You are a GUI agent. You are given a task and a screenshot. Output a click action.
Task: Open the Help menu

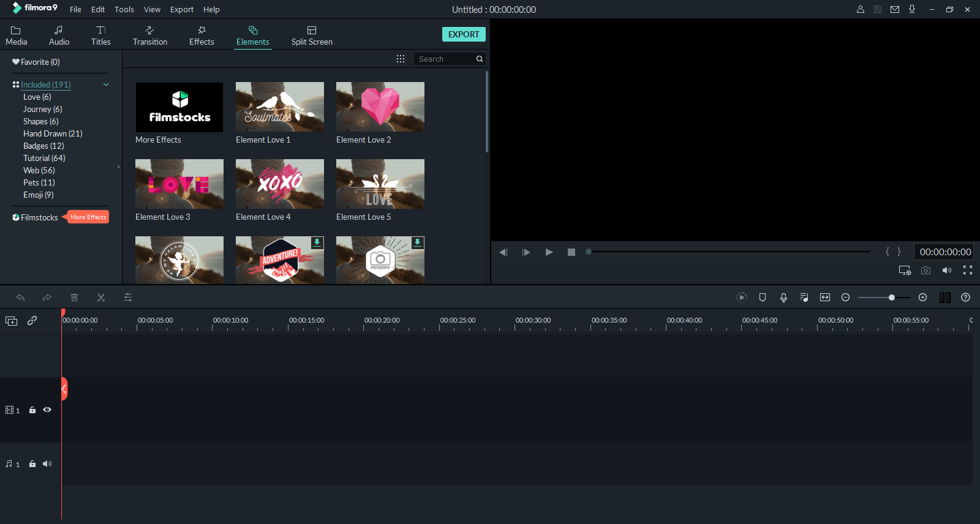pyautogui.click(x=211, y=9)
